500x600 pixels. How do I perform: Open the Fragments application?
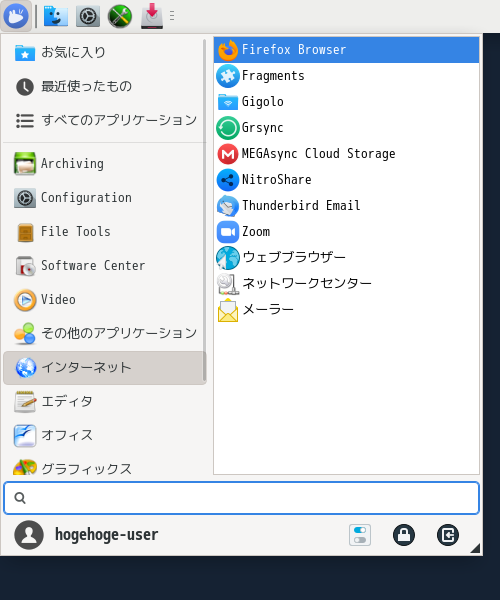pos(346,76)
